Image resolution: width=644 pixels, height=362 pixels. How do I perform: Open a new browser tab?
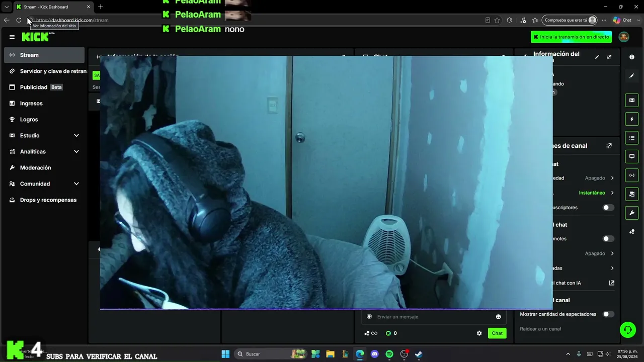[101, 7]
